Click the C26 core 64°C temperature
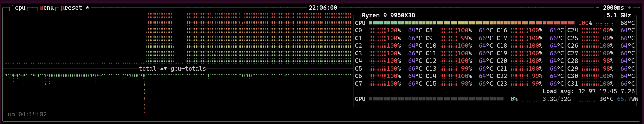Image resolution: width=644 pixels, height=124 pixels. point(627,46)
